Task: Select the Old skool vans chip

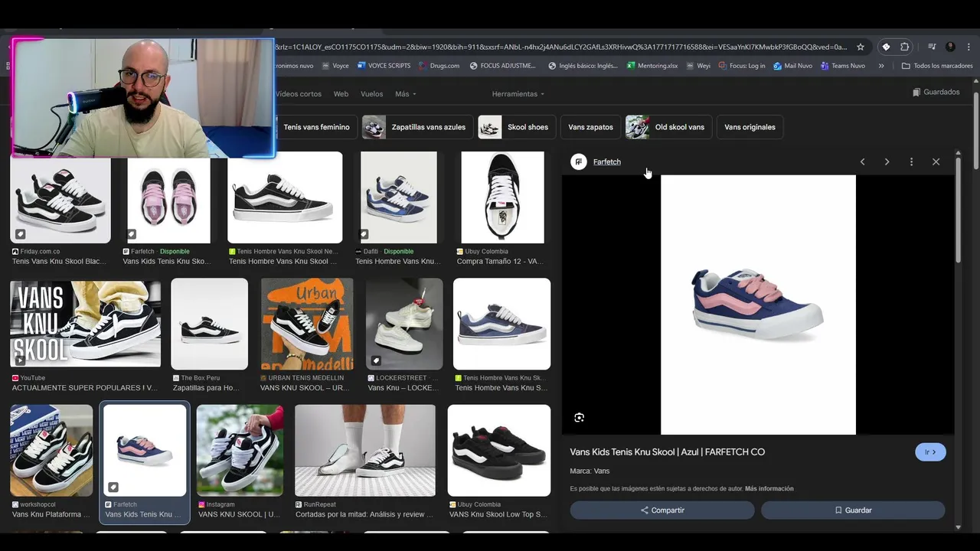Action: tap(668, 127)
